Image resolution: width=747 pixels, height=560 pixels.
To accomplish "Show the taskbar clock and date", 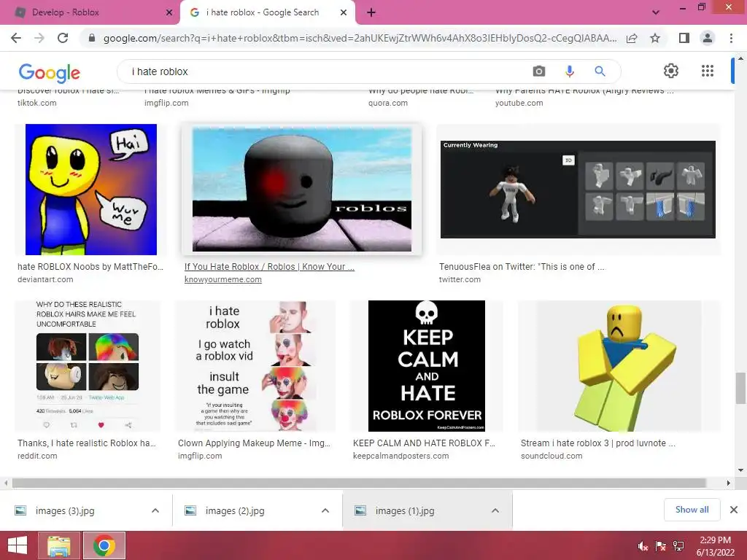I will point(715,546).
